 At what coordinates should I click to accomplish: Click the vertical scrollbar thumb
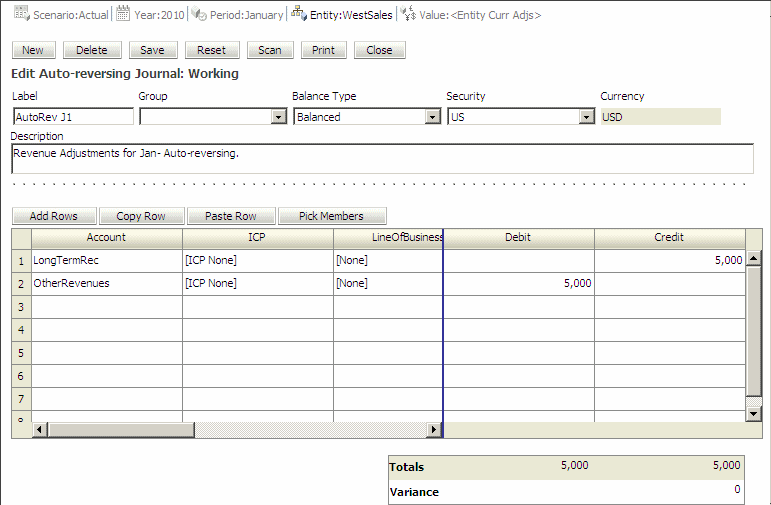click(753, 330)
